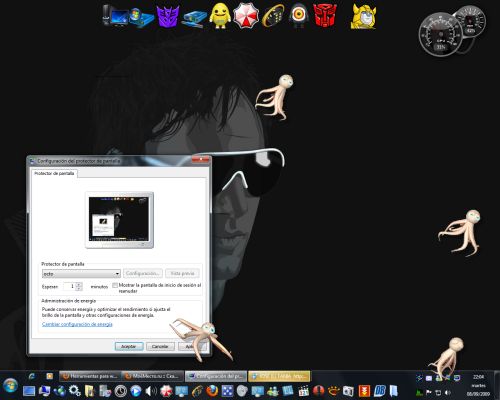Click the Configuración... button
This screenshot has width=500, height=400.
click(x=143, y=273)
